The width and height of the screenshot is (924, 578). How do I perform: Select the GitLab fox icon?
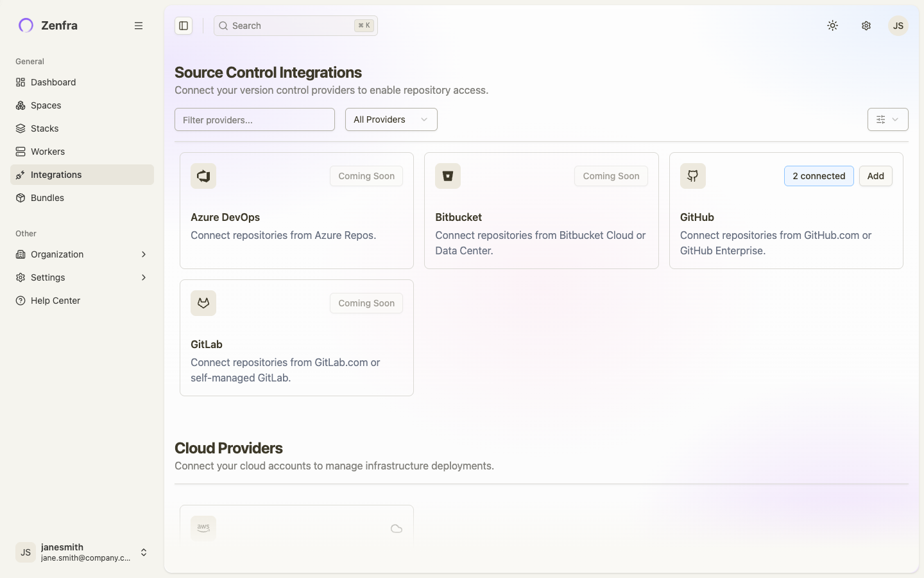pyautogui.click(x=203, y=302)
